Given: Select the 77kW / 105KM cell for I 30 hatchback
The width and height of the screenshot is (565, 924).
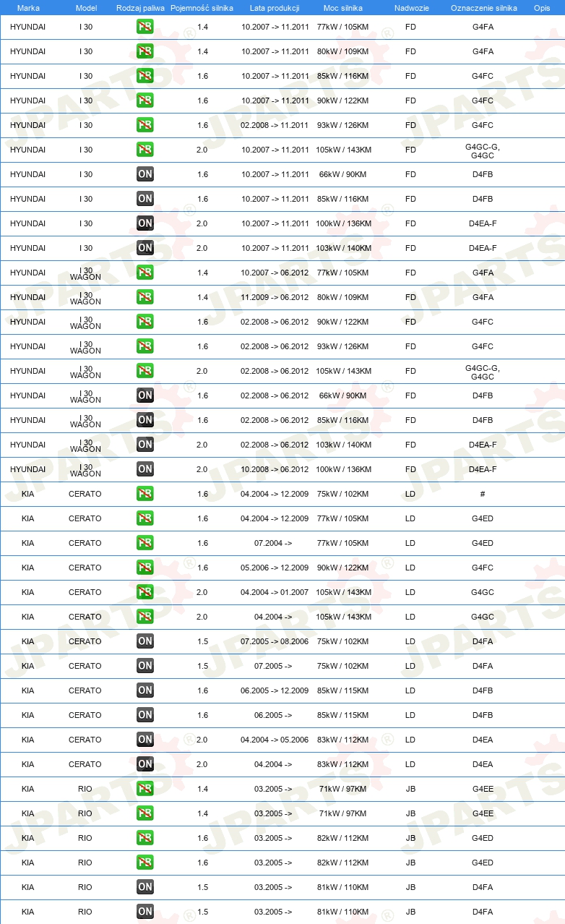Looking at the screenshot, I should tap(342, 27).
